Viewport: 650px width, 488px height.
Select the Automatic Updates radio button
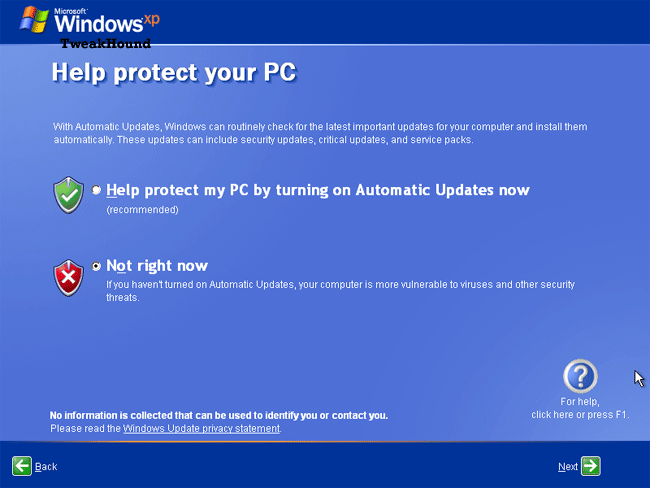(x=96, y=190)
